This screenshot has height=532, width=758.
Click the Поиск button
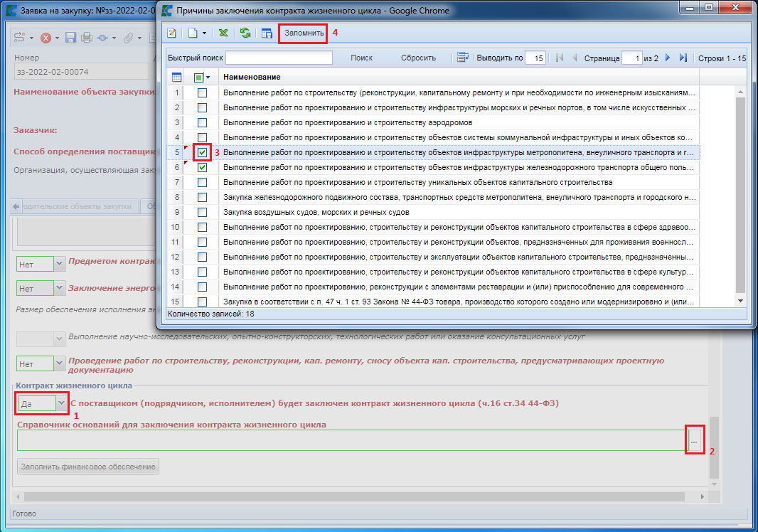pyautogui.click(x=361, y=58)
